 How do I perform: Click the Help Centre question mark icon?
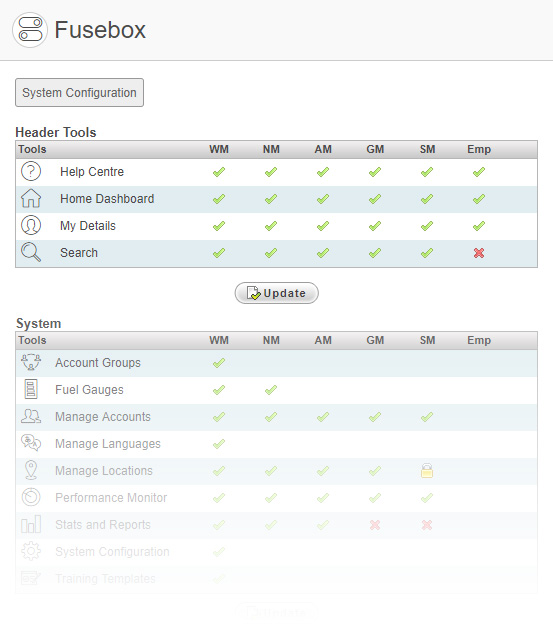(x=31, y=171)
